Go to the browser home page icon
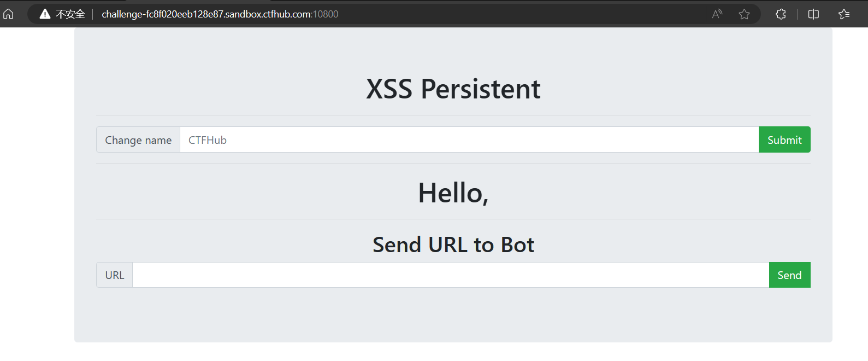Image resolution: width=868 pixels, height=361 pixels. 8,14
